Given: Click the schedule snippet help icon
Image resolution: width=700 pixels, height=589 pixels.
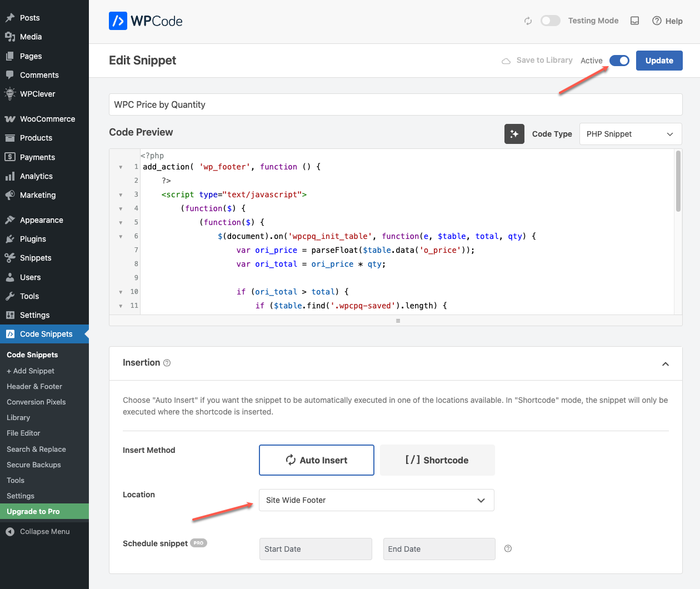Looking at the screenshot, I should [508, 548].
